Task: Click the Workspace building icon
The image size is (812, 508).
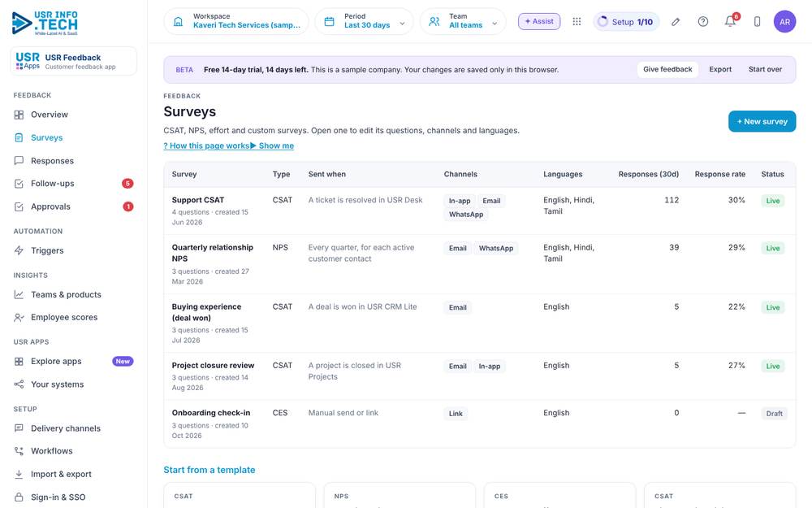Action: [x=178, y=22]
